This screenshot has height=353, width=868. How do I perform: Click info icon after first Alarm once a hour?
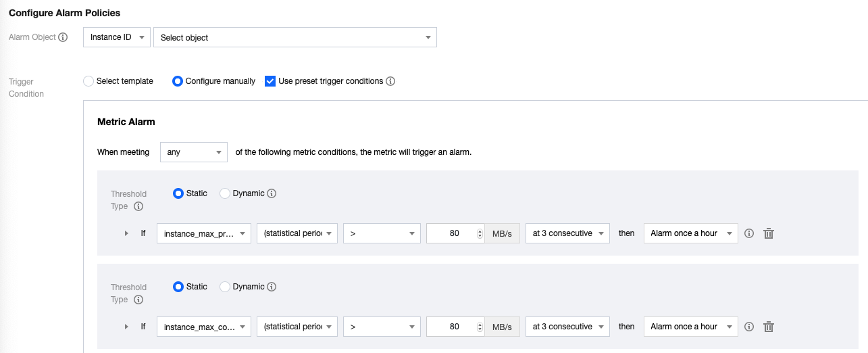(748, 233)
